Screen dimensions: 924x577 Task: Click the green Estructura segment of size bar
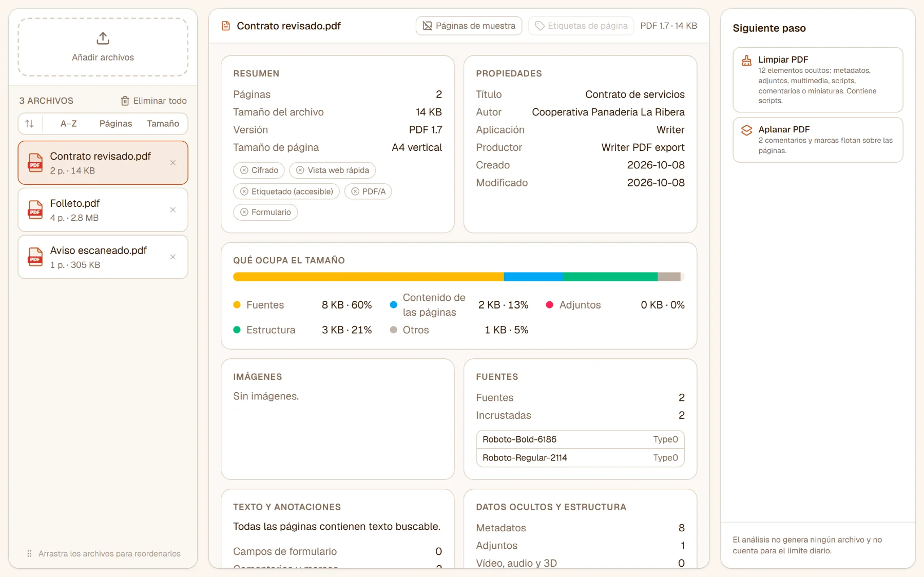[x=610, y=277]
